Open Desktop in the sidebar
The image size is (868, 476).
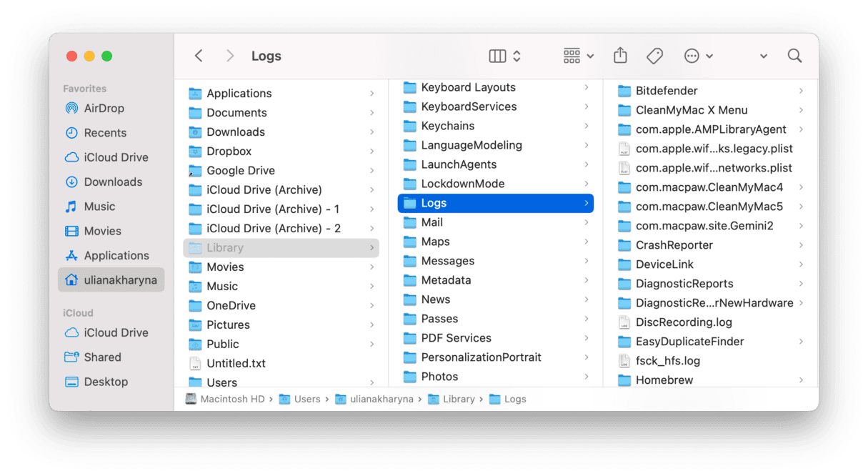111,382
